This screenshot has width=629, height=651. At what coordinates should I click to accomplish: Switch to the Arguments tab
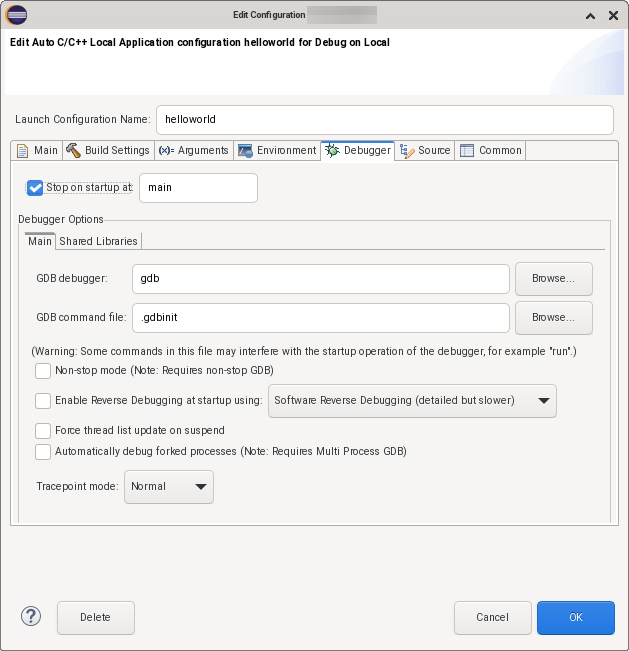point(194,150)
